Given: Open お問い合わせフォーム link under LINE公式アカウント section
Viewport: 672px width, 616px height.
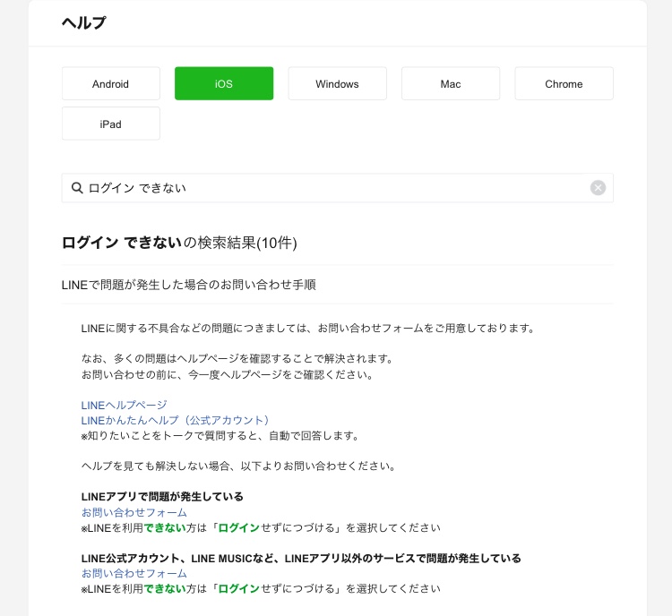Looking at the screenshot, I should click(x=134, y=573).
